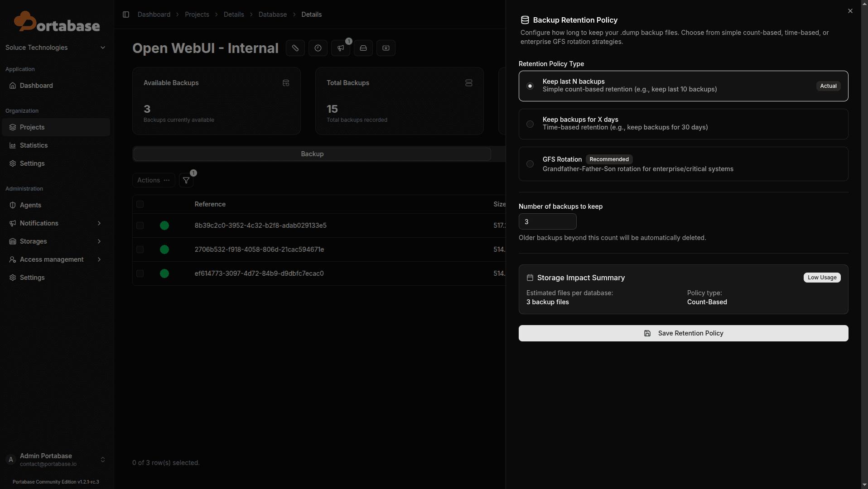This screenshot has height=489, width=868.
Task: Open the Admin Portabase user menu
Action: [56, 460]
